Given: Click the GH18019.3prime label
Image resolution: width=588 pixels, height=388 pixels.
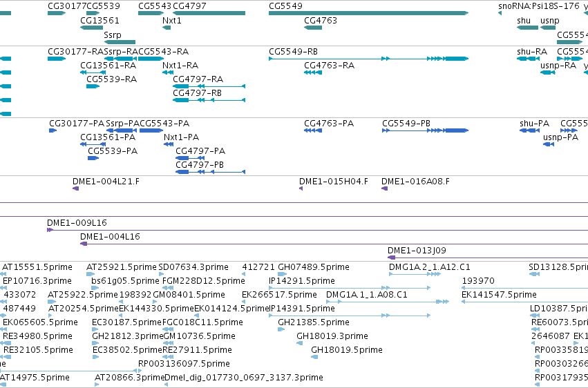Looking at the screenshot, I should point(332,337).
